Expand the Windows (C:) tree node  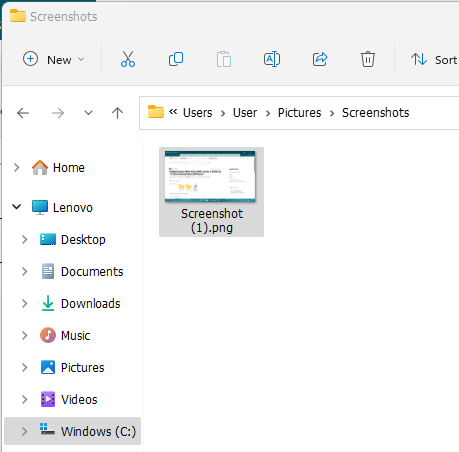coord(24,431)
